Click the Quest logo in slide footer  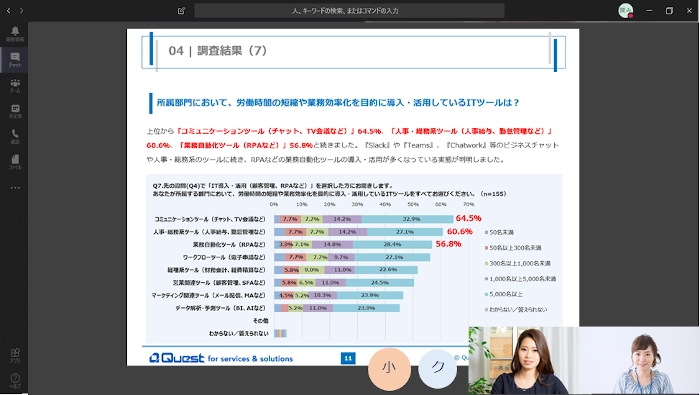click(x=177, y=358)
